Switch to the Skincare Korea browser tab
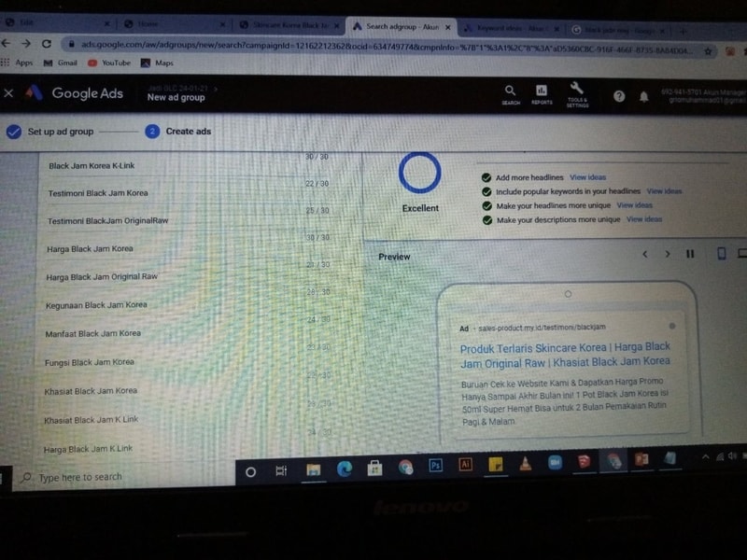 288,25
